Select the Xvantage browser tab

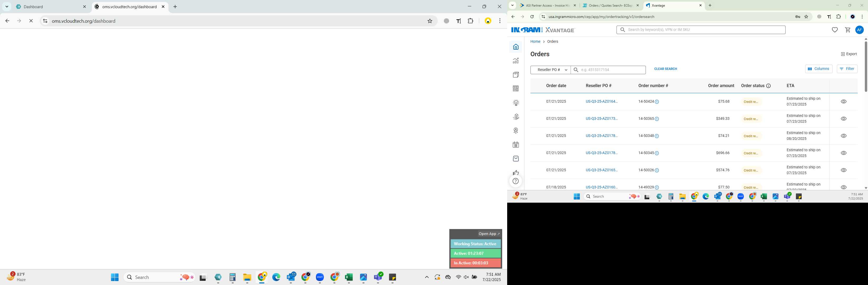coord(673,5)
